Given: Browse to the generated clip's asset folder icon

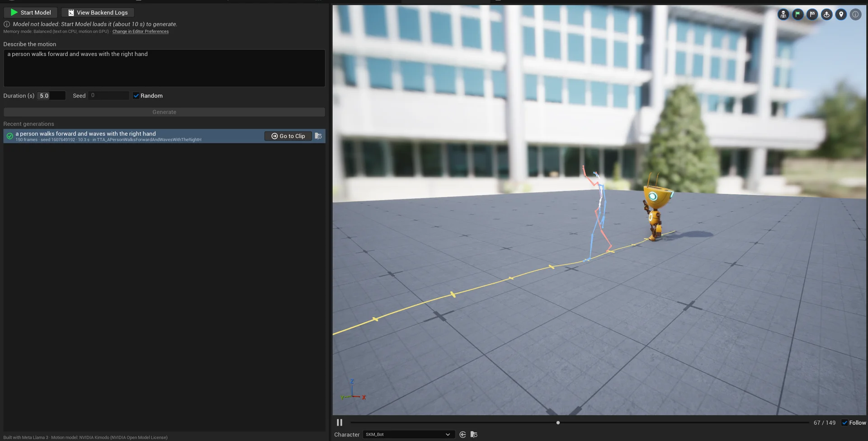Looking at the screenshot, I should point(319,136).
